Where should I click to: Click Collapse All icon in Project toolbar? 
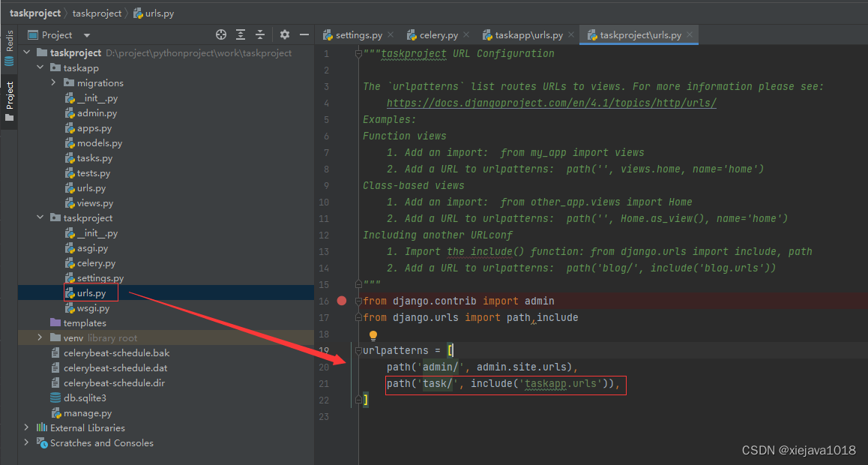pos(260,34)
